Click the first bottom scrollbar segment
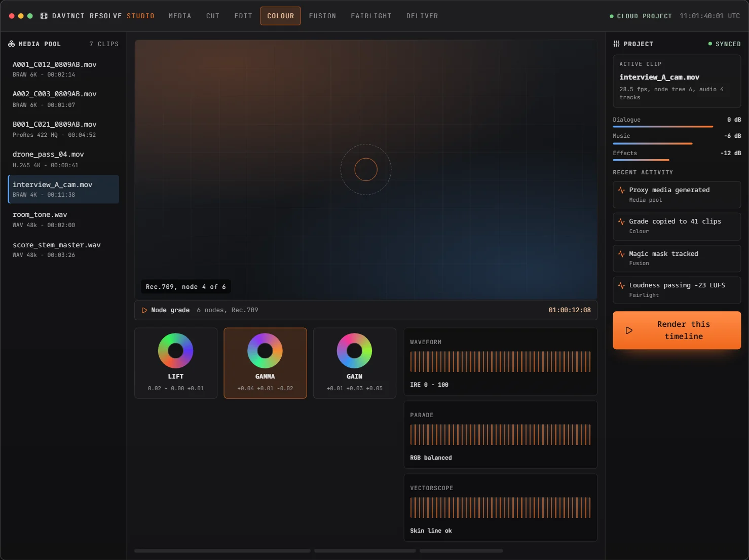Screen dimensions: 749x560 tap(222, 551)
